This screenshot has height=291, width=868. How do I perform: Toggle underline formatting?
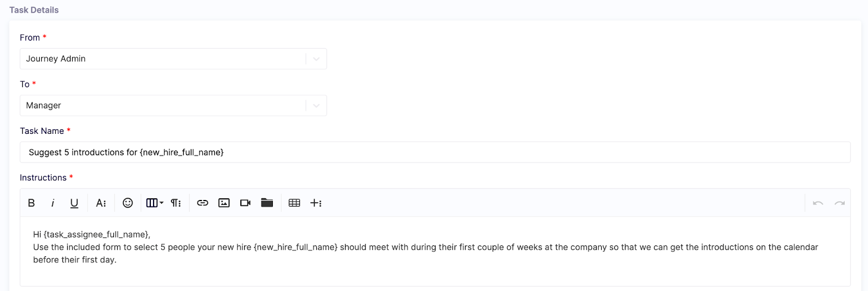coord(74,203)
